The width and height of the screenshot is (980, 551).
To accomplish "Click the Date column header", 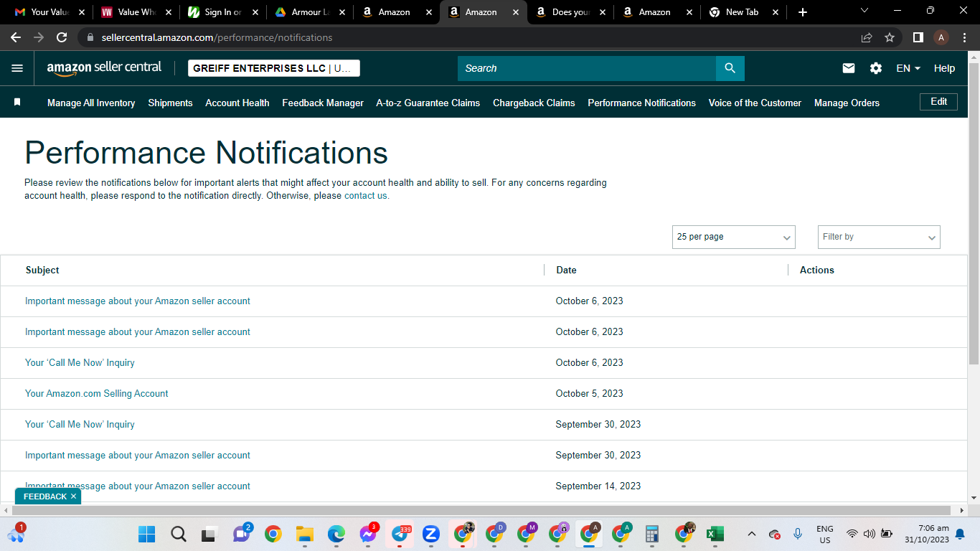I will [x=566, y=270].
